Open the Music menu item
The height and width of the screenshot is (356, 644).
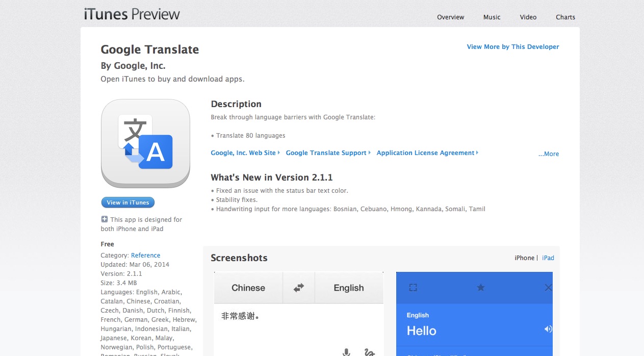[x=492, y=17]
